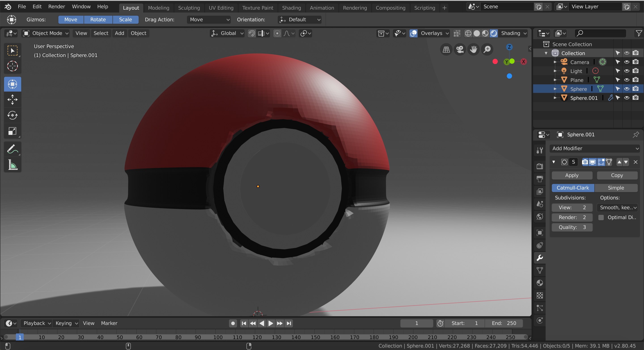Open the Physics properties tab
The width and height of the screenshot is (644, 350).
click(x=540, y=320)
